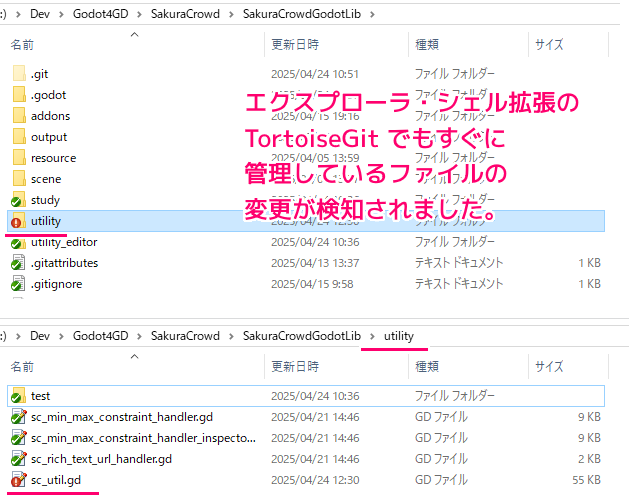
Task: Select the scene folder name
Action: point(46,179)
